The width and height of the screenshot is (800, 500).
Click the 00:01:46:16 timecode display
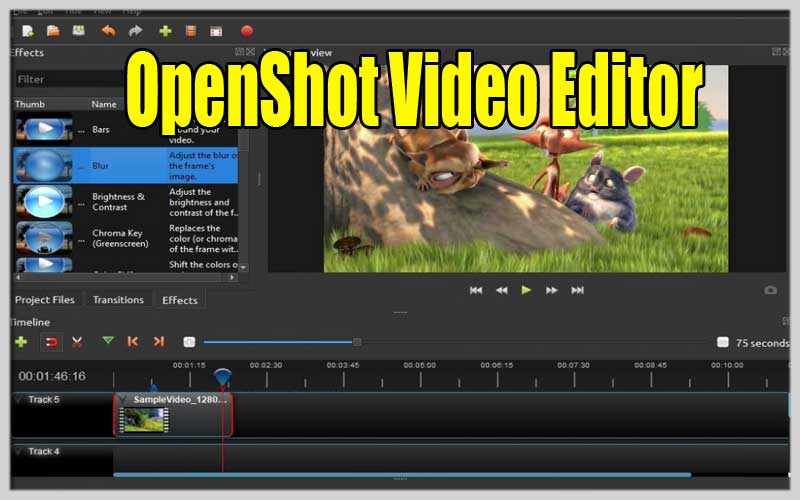52,377
